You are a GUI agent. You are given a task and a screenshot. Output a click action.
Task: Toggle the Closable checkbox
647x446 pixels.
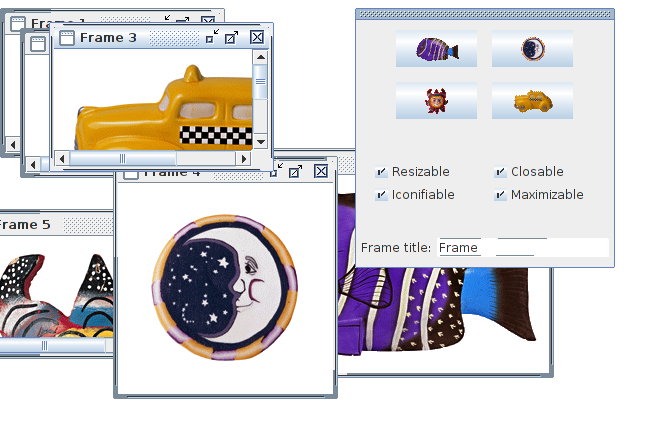pos(500,172)
